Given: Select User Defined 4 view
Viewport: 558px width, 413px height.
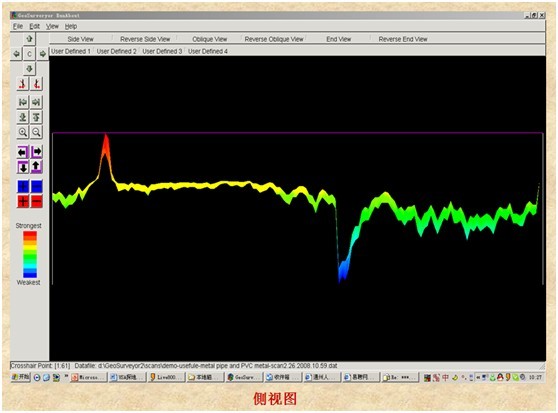Looking at the screenshot, I should pyautogui.click(x=208, y=51).
